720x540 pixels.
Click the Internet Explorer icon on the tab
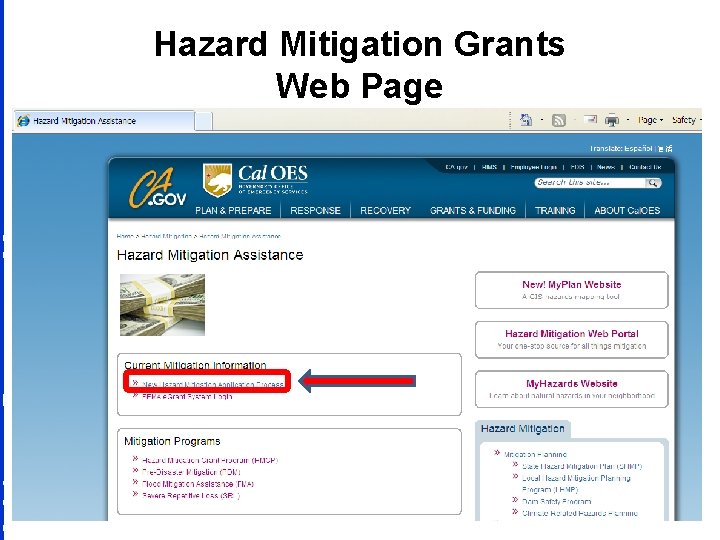point(23,121)
